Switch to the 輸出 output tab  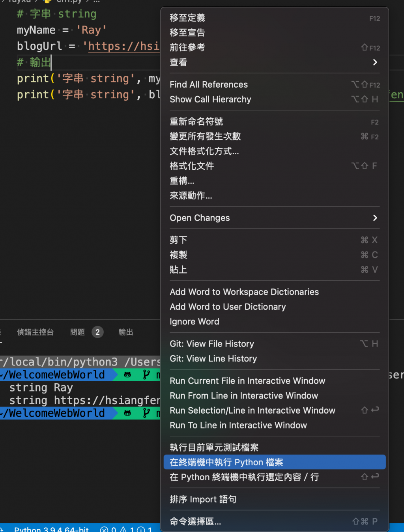[126, 332]
